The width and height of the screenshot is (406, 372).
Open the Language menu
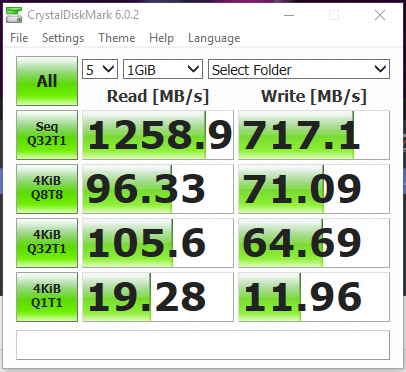[214, 38]
